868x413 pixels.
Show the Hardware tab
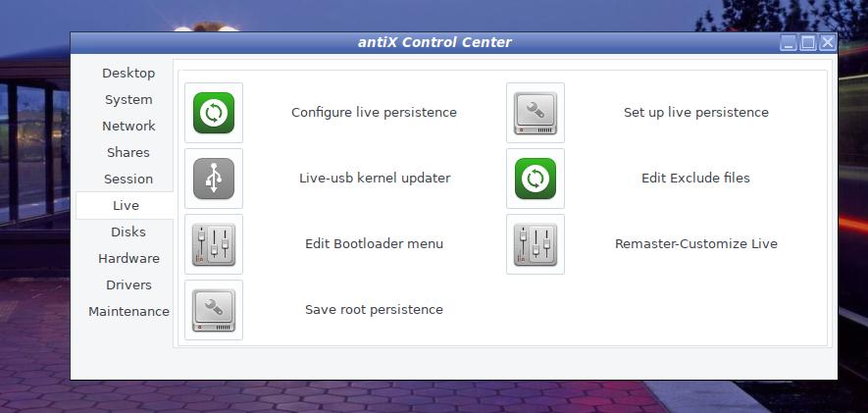tap(128, 259)
